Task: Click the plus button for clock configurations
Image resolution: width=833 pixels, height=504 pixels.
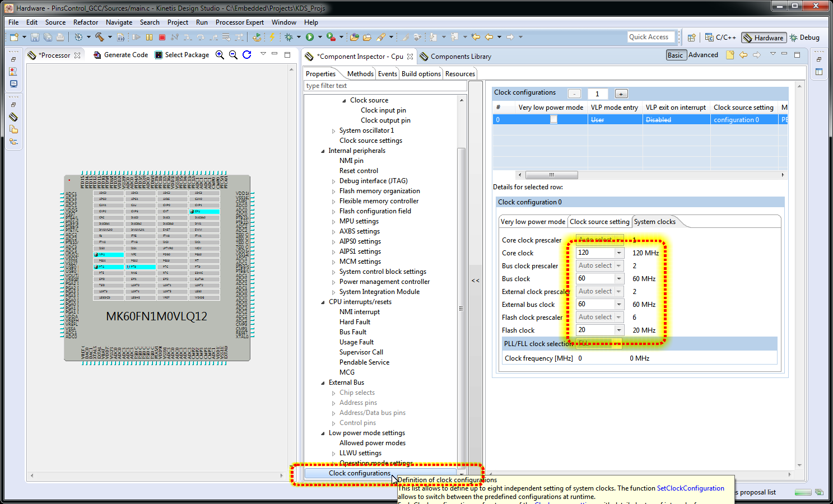Action: [621, 94]
